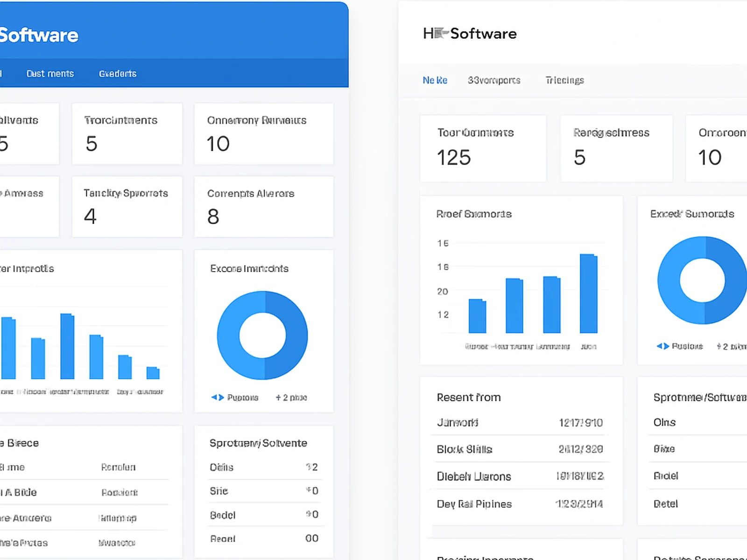Select the Tanciicy Spvorrets card
This screenshot has width=747, height=560.
[127, 206]
